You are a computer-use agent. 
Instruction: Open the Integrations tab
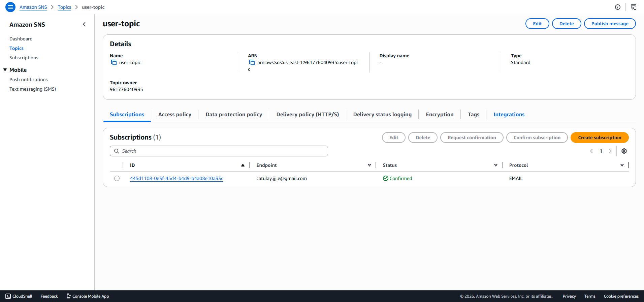tap(509, 115)
